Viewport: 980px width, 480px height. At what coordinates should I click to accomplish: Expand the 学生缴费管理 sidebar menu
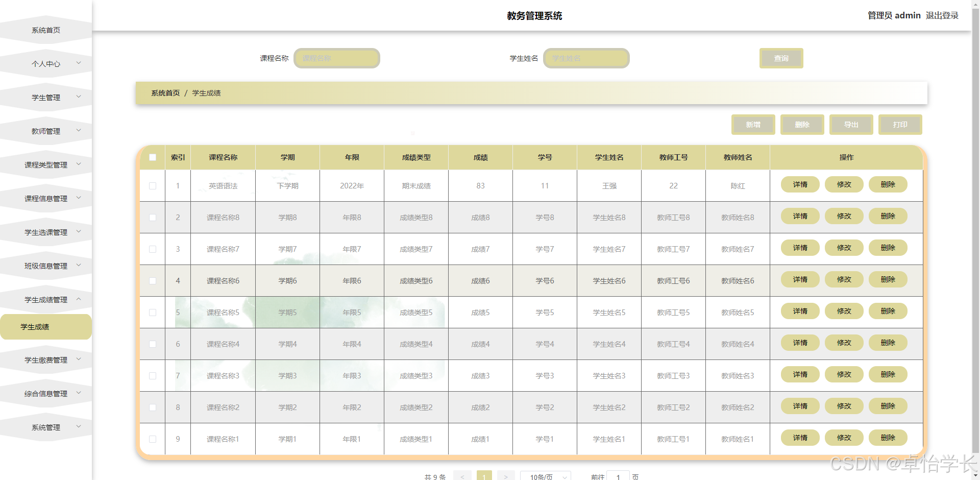pos(46,360)
